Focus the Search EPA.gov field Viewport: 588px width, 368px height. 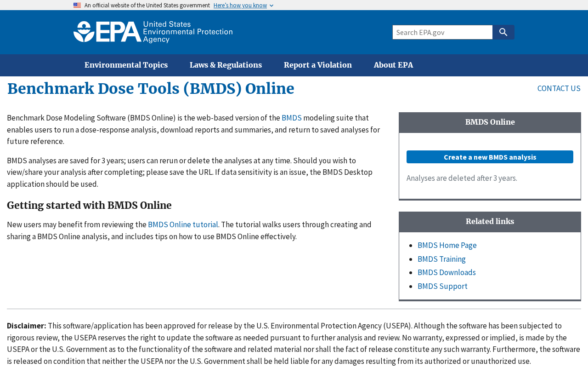pyautogui.click(x=442, y=32)
